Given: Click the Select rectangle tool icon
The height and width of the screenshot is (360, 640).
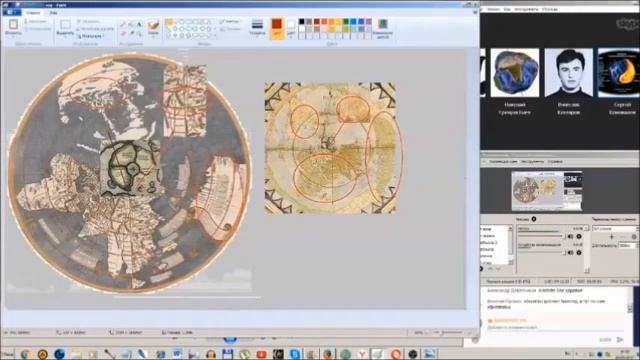Looking at the screenshot, I should coord(65,25).
